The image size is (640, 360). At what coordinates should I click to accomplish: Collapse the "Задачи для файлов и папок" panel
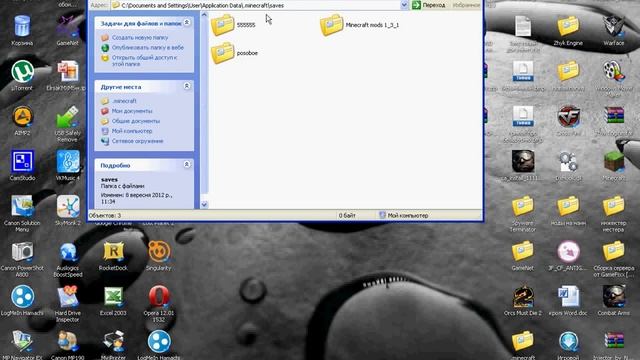pos(187,22)
